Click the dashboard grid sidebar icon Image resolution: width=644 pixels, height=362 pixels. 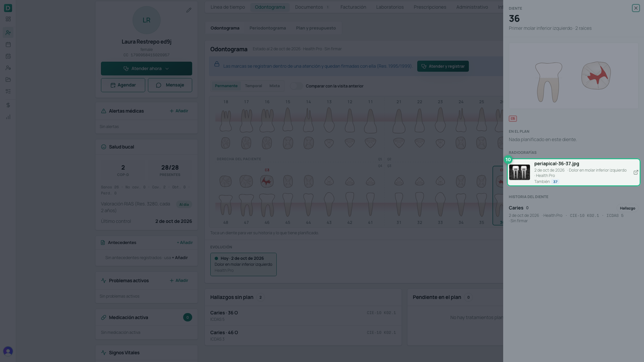tap(8, 19)
